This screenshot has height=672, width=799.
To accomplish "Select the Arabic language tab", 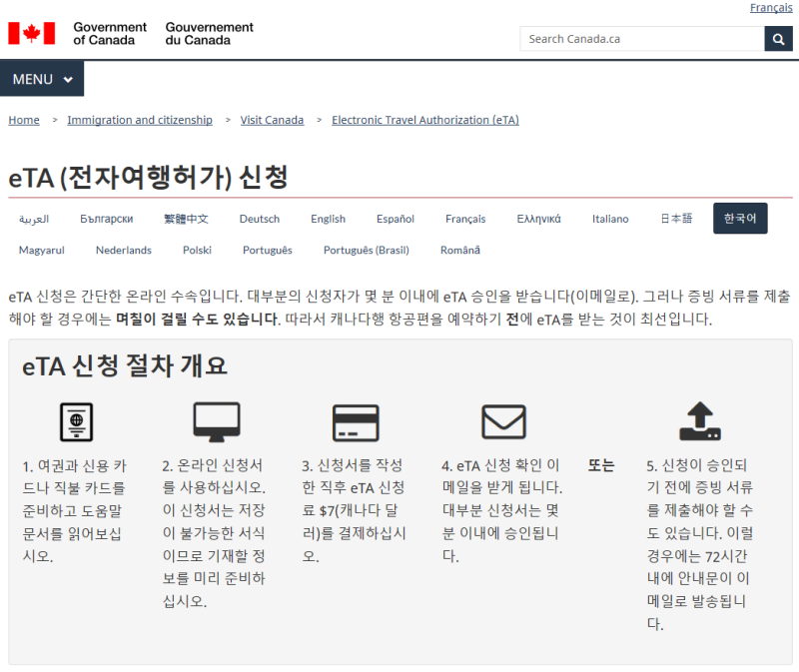I will pos(34,219).
